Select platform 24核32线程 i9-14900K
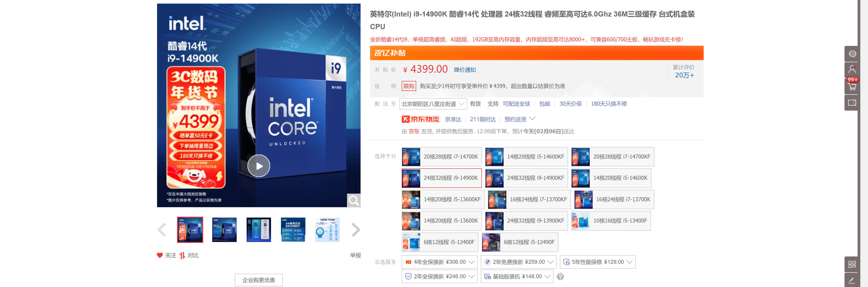The width and height of the screenshot is (868, 287). pos(441,178)
